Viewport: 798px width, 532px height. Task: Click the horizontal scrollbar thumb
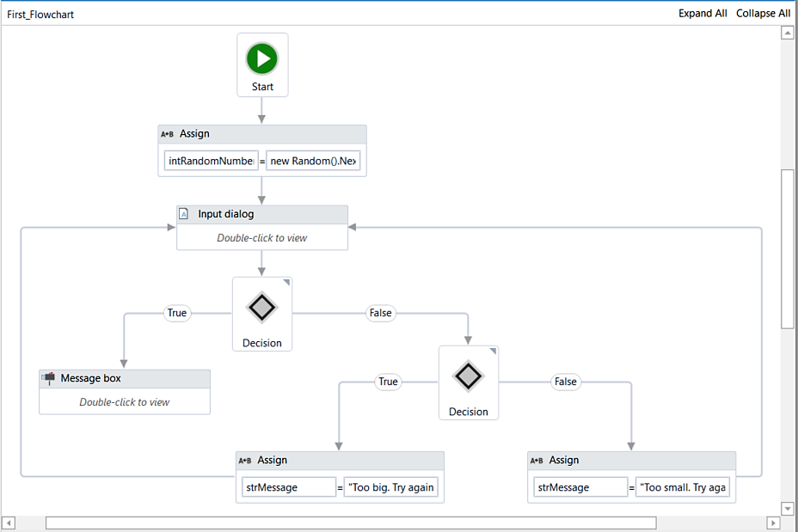click(351, 523)
